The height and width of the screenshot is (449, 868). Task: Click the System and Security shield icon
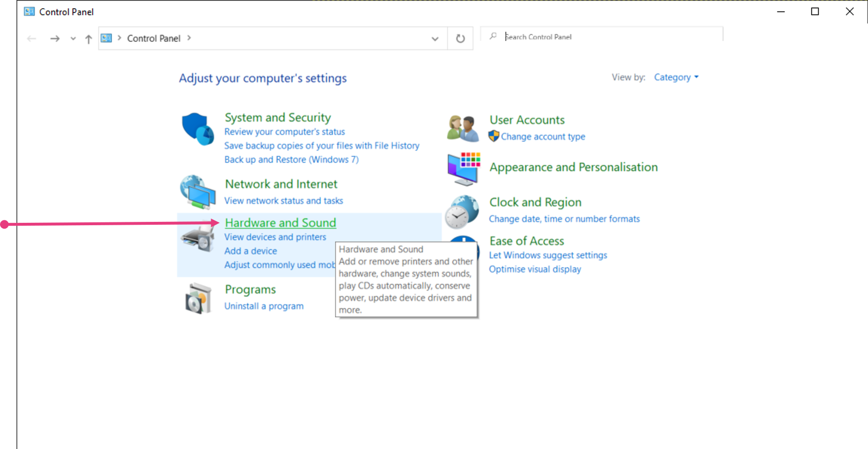pos(198,129)
